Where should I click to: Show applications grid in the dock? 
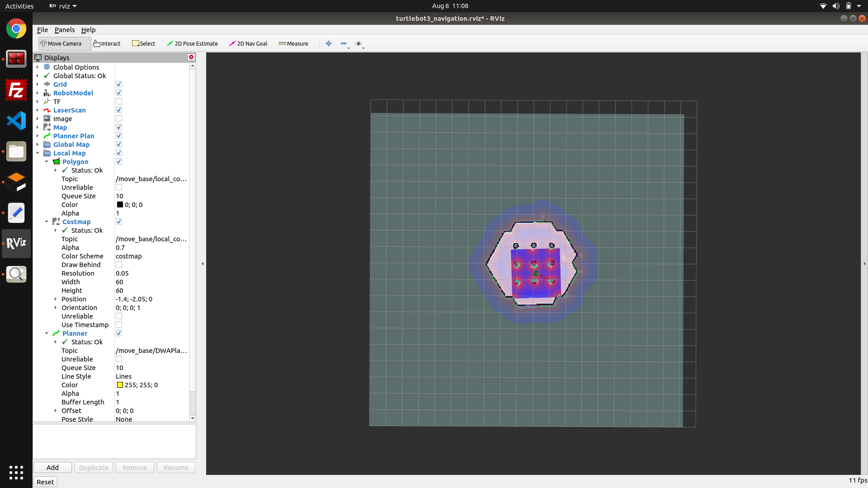16,473
